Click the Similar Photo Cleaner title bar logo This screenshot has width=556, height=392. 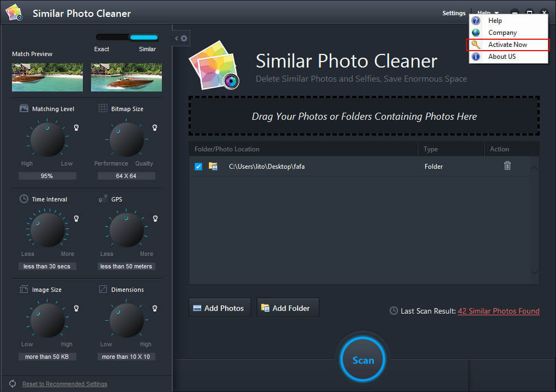(14, 13)
